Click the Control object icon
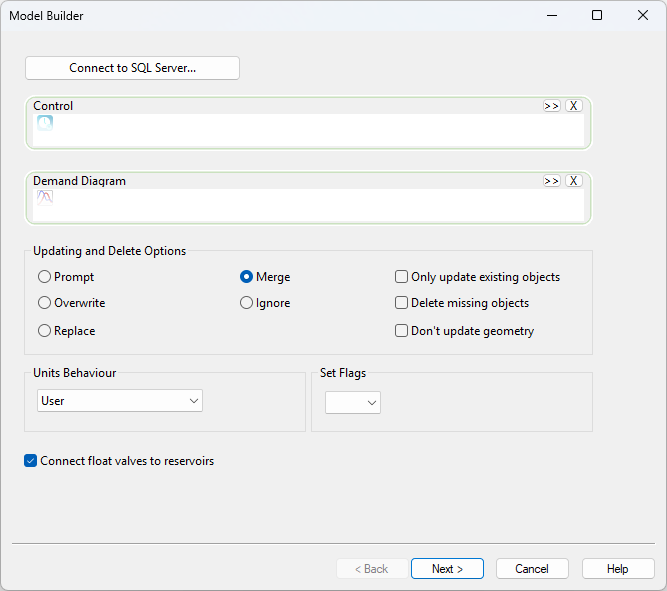This screenshot has width=667, height=591. 45,123
